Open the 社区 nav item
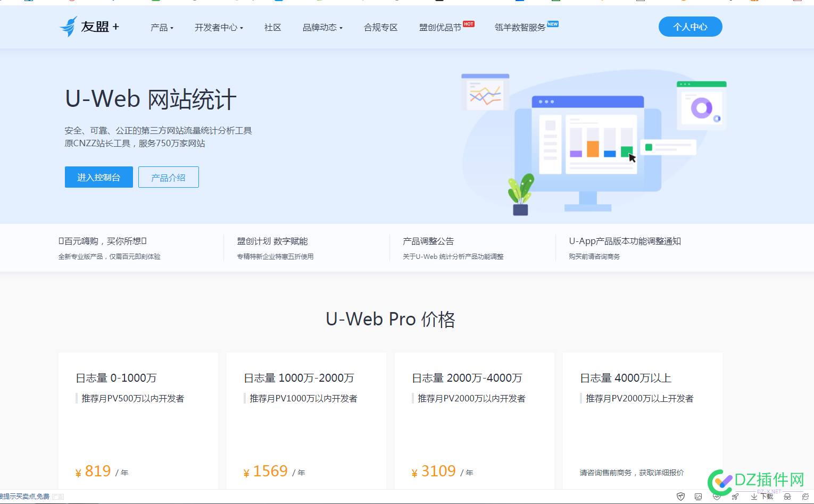This screenshot has width=814, height=504. click(x=273, y=27)
